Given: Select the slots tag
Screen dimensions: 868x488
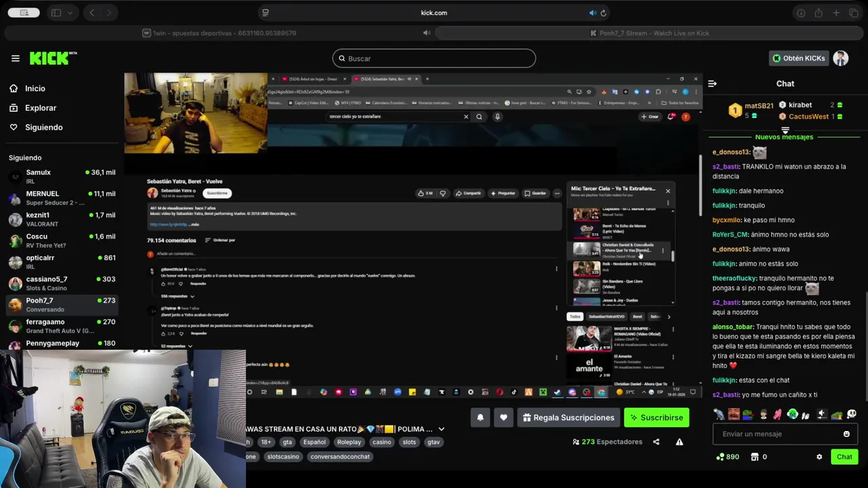Looking at the screenshot, I should 409,442.
